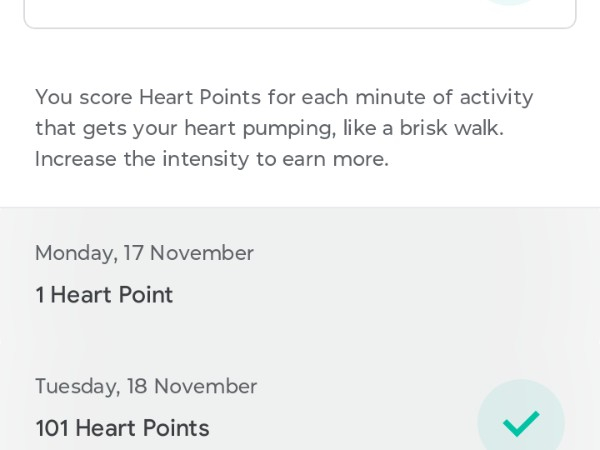
Task: Tap the partial teal circle in top card
Action: pos(510,3)
